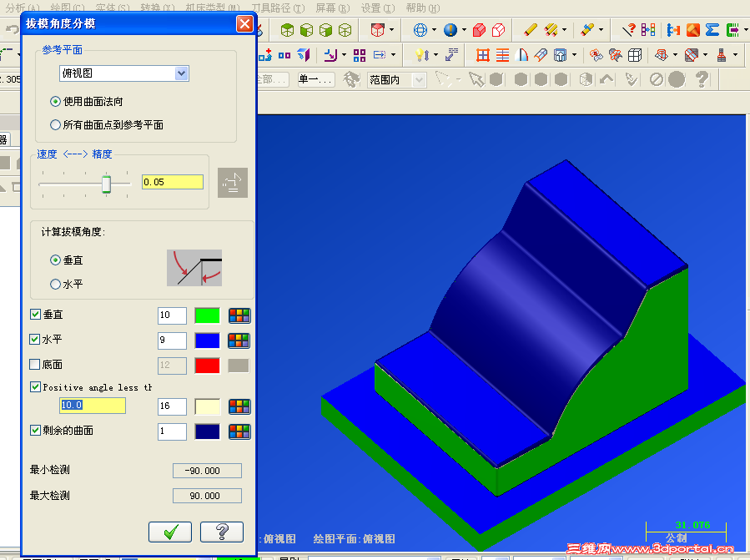
Task: Click the color palette button for 垂直 row
Action: (x=239, y=315)
